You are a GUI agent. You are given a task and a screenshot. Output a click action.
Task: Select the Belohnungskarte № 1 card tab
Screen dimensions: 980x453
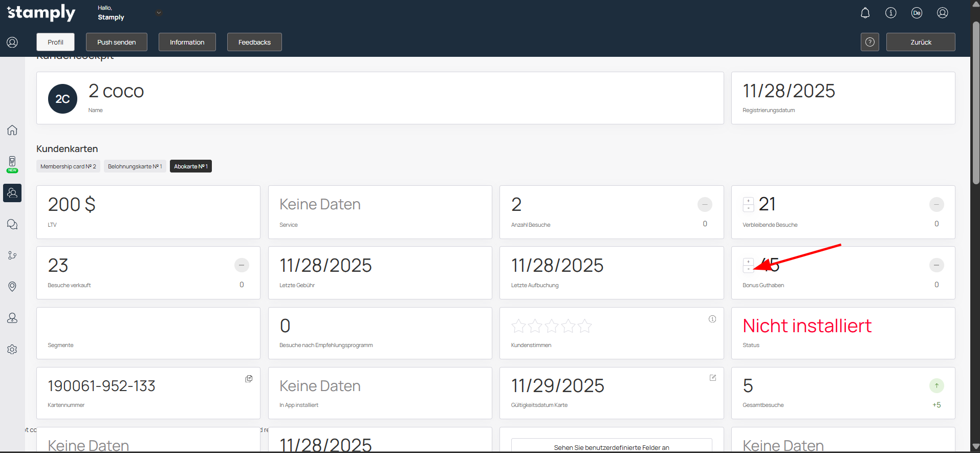[x=135, y=166]
